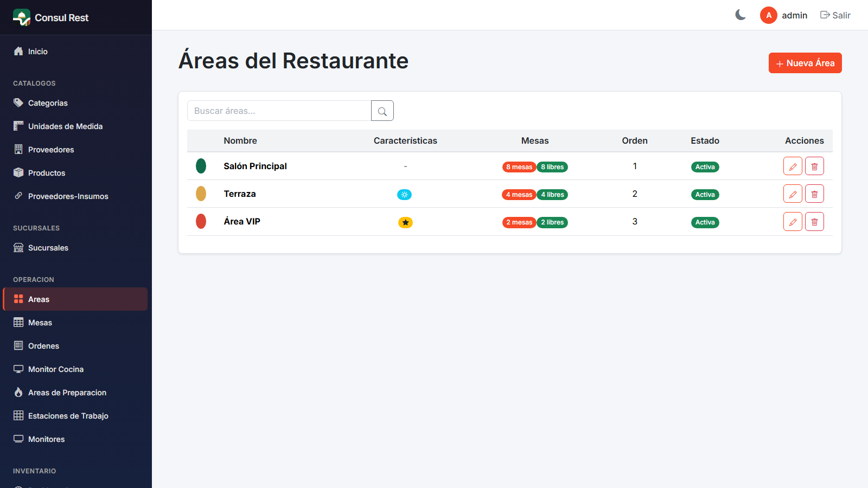Image resolution: width=868 pixels, height=488 pixels.
Task: Click the Características column header
Action: [405, 140]
